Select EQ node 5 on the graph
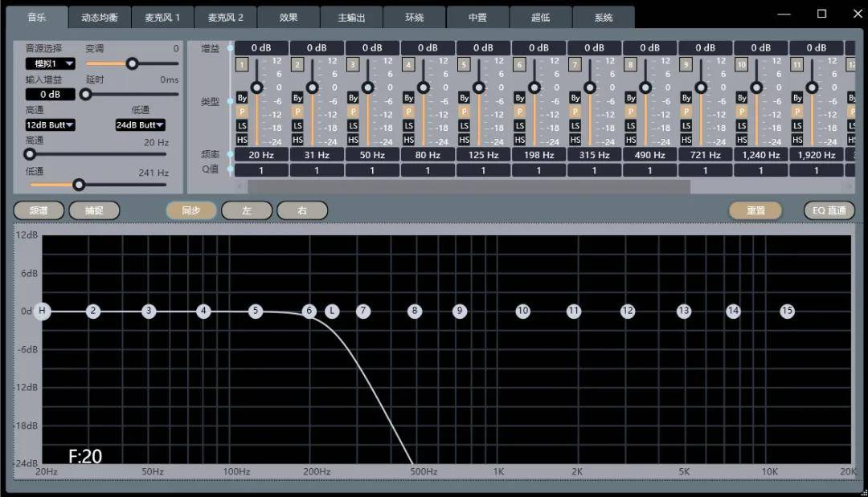Image resolution: width=868 pixels, height=497 pixels. tap(256, 311)
